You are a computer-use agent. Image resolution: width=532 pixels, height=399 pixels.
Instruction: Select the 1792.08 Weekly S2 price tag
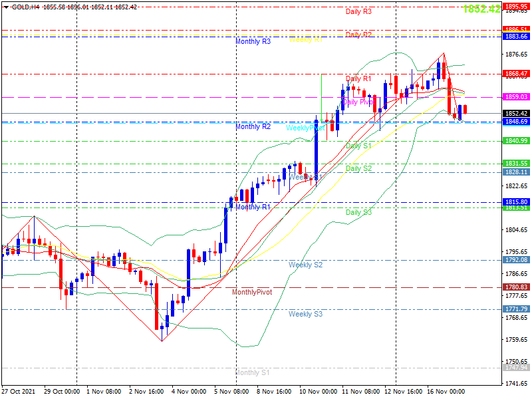pyautogui.click(x=516, y=260)
